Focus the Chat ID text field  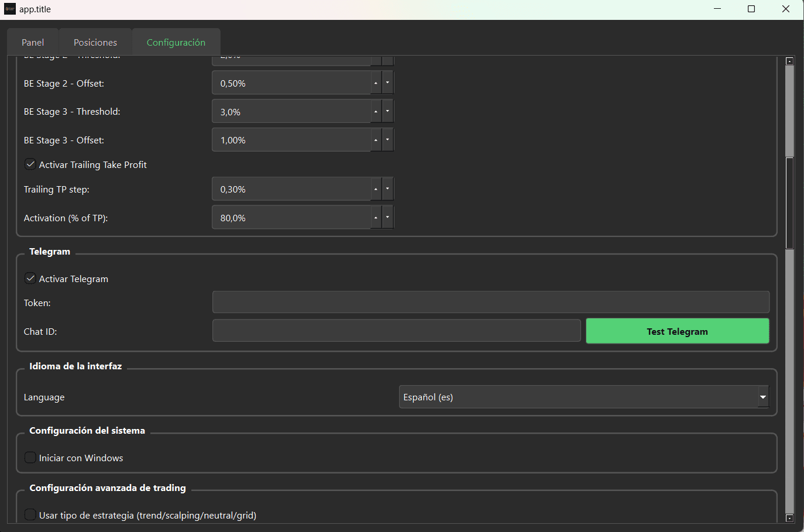pyautogui.click(x=396, y=331)
